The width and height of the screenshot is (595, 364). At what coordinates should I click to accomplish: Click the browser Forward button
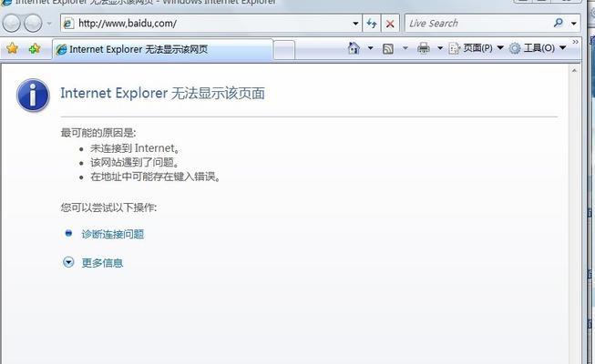(33, 23)
